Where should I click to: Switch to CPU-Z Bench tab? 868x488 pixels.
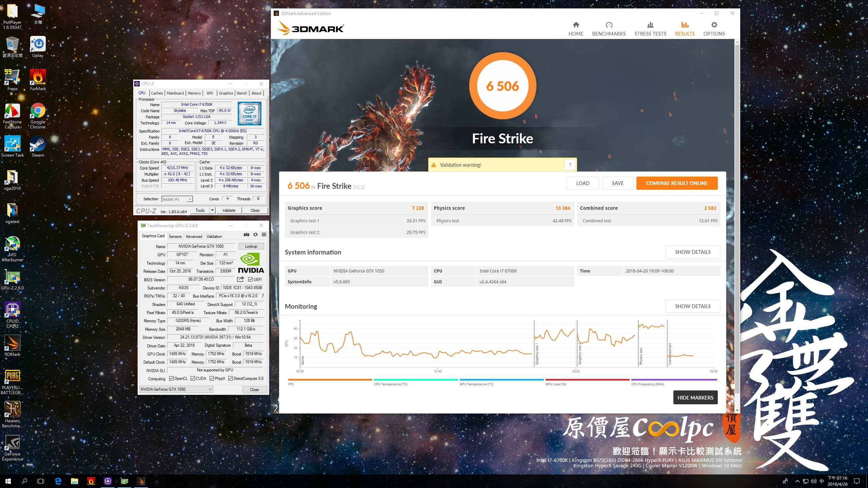[x=242, y=93]
